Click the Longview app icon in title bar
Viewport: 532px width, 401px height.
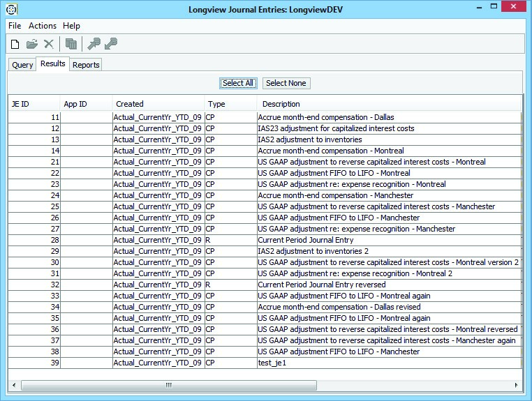click(x=9, y=10)
